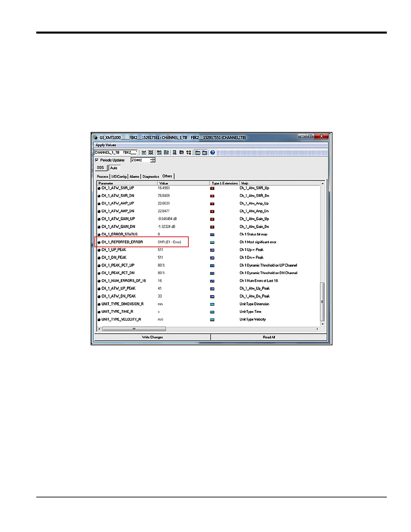This screenshot has width=411, height=532.
Task: Click type icon in CH_1_ERROR_STATUS row
Action: (212, 235)
